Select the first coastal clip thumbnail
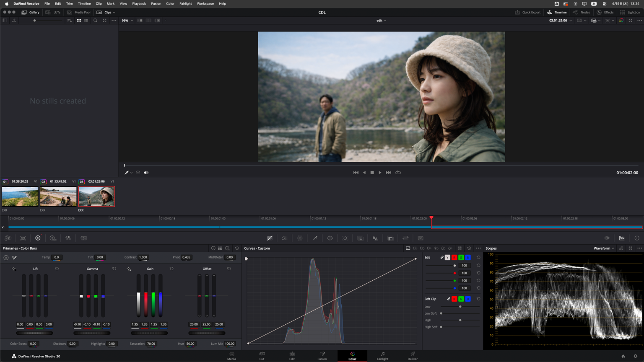 (20, 197)
